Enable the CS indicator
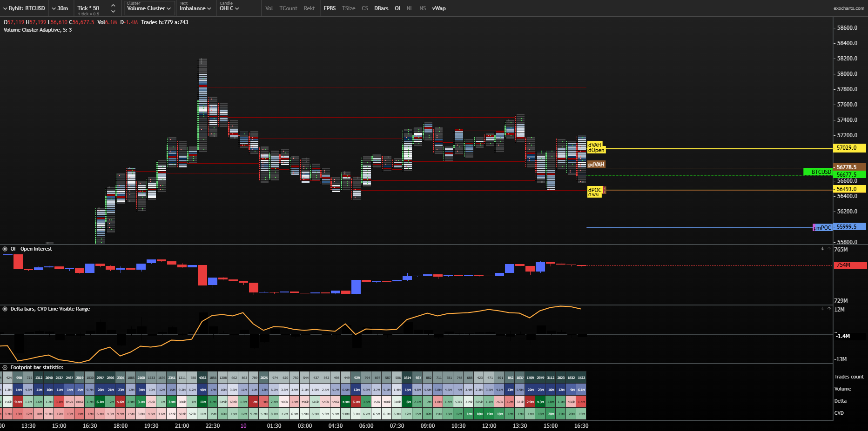This screenshot has height=431, width=868. point(365,8)
